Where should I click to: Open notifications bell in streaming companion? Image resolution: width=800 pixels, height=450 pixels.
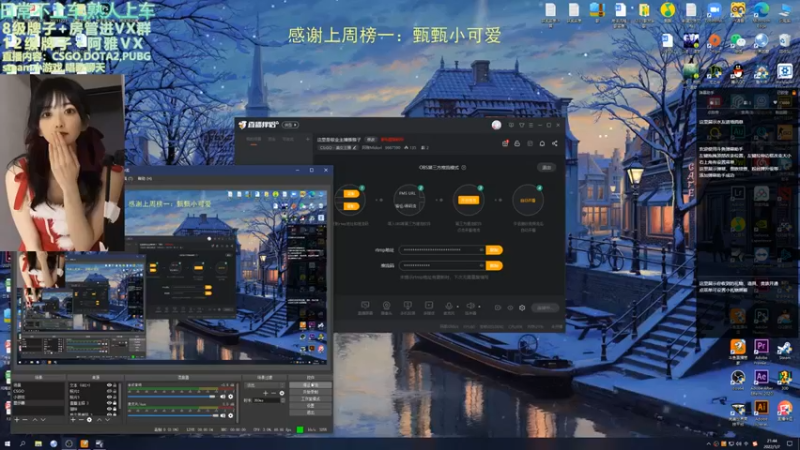coord(542,144)
